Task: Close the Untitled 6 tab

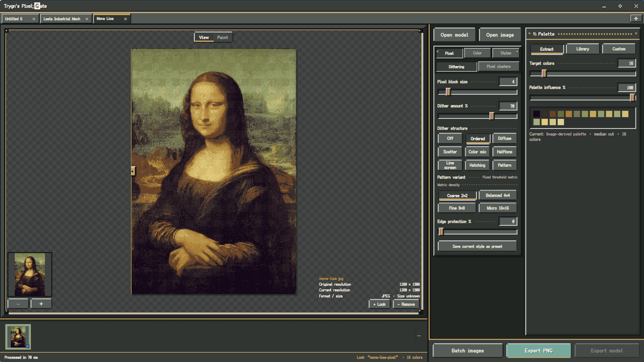Action: click(34, 19)
